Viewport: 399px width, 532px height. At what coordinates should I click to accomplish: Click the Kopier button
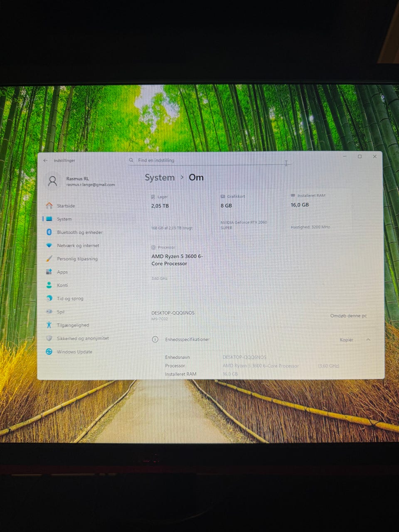pos(347,340)
